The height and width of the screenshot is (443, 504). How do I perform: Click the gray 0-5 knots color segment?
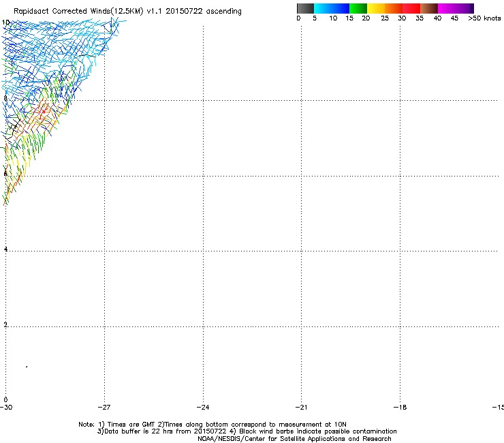tap(305, 8)
